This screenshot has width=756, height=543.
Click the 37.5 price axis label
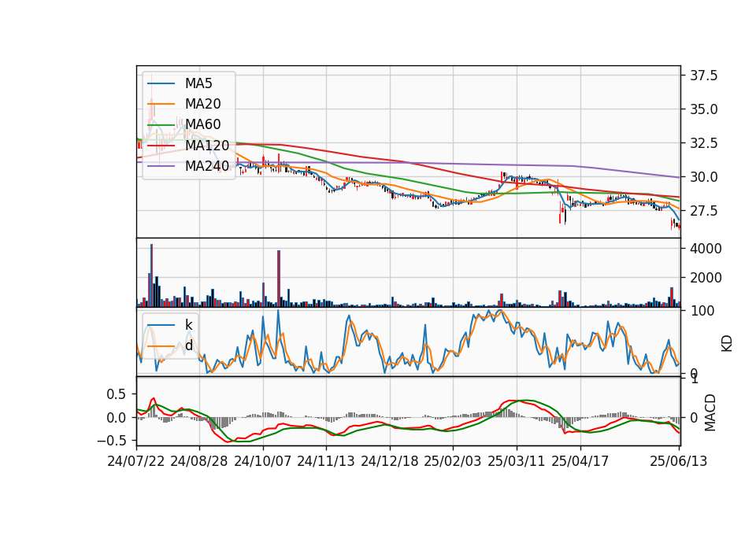point(703,76)
